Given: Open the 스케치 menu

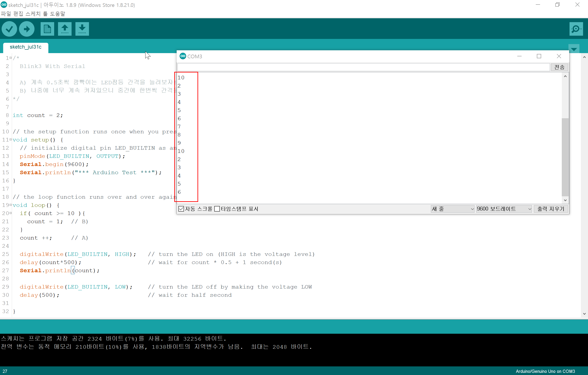Looking at the screenshot, I should point(33,14).
